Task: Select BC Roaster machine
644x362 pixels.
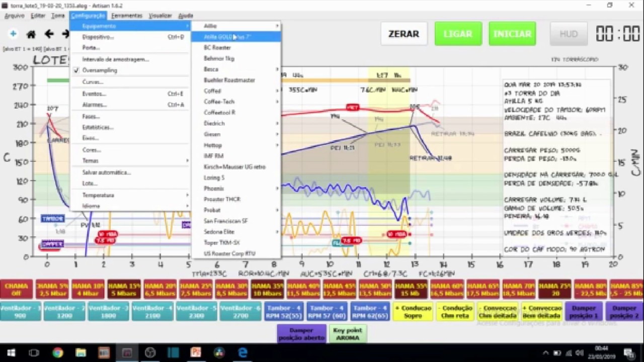Action: pyautogui.click(x=236, y=48)
